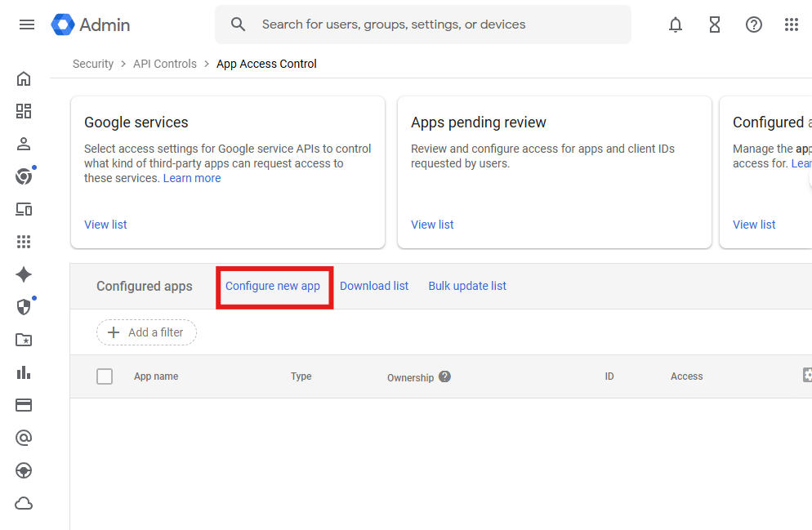Viewport: 812px width, 530px height.
Task: Open the help question mark icon
Action: coord(753,24)
